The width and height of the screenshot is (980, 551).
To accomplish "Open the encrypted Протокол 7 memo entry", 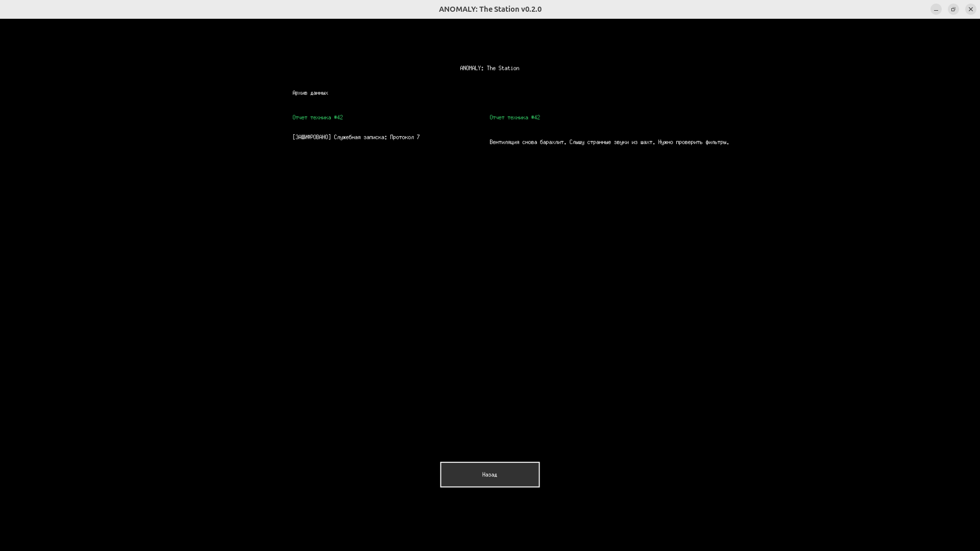I will pyautogui.click(x=356, y=137).
